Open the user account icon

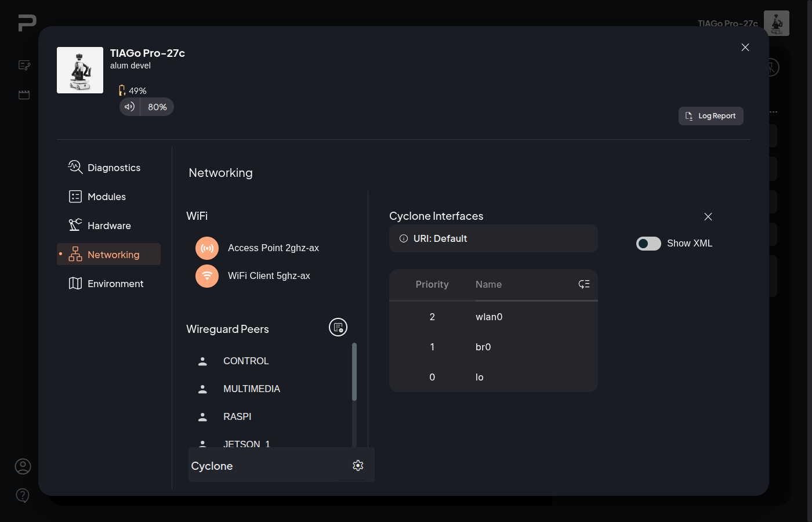click(23, 466)
